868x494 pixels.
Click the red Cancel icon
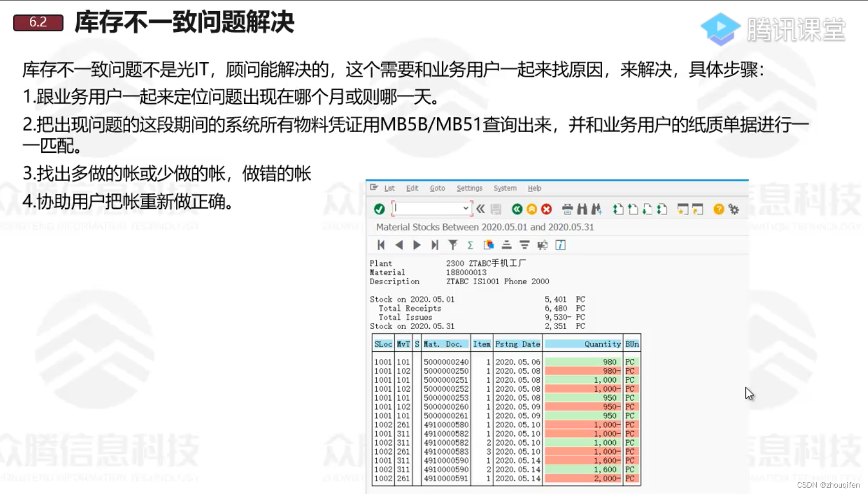[x=546, y=209]
